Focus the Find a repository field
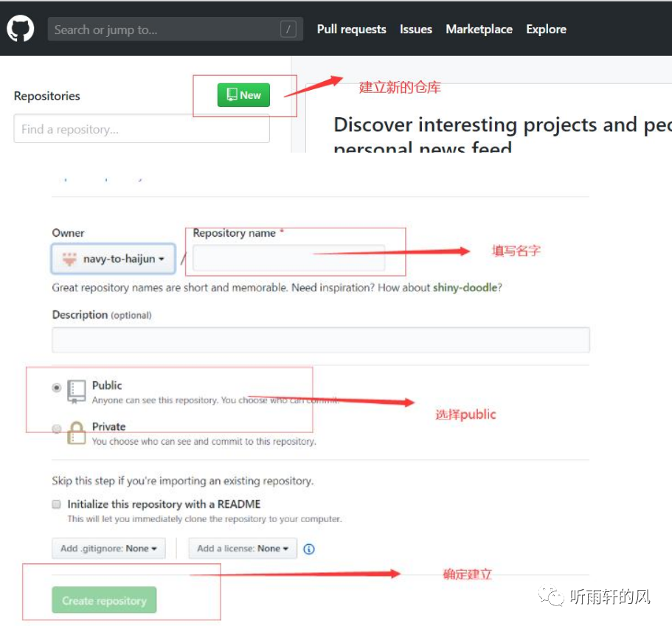This screenshot has width=672, height=626. point(142,128)
